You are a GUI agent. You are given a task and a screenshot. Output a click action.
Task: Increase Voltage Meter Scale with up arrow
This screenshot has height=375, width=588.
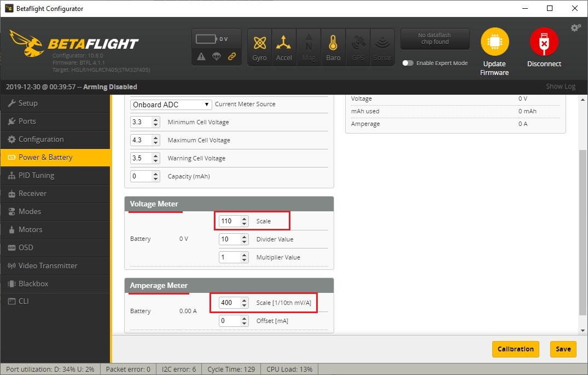tap(244, 218)
